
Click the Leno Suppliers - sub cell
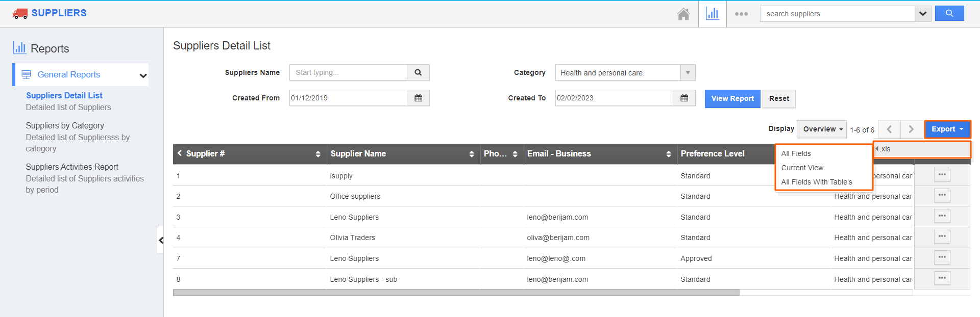(x=363, y=279)
